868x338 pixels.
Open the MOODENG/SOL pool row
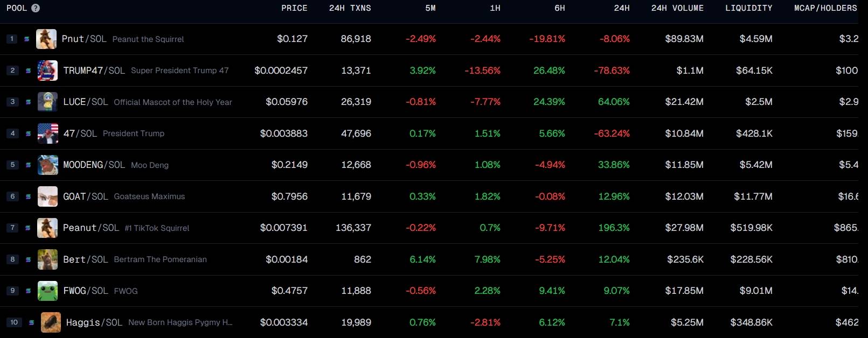click(x=94, y=165)
